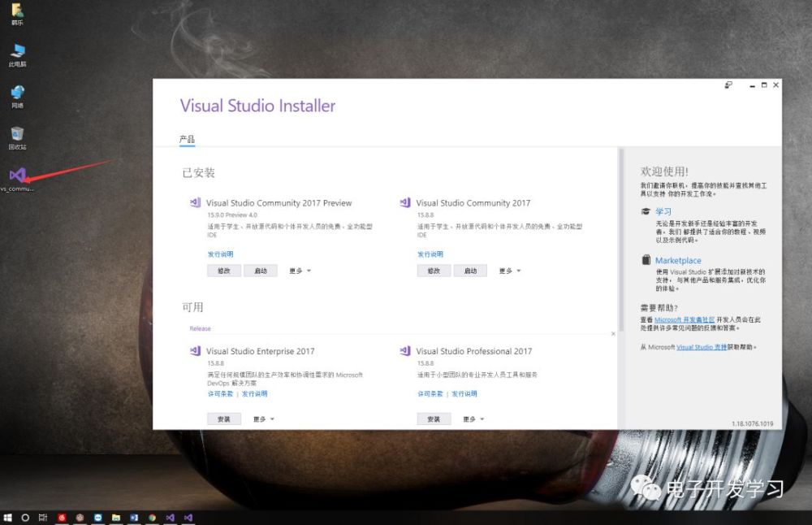The image size is (812, 525).
Task: Open the 学习 link in welcome panel
Action: (x=663, y=211)
